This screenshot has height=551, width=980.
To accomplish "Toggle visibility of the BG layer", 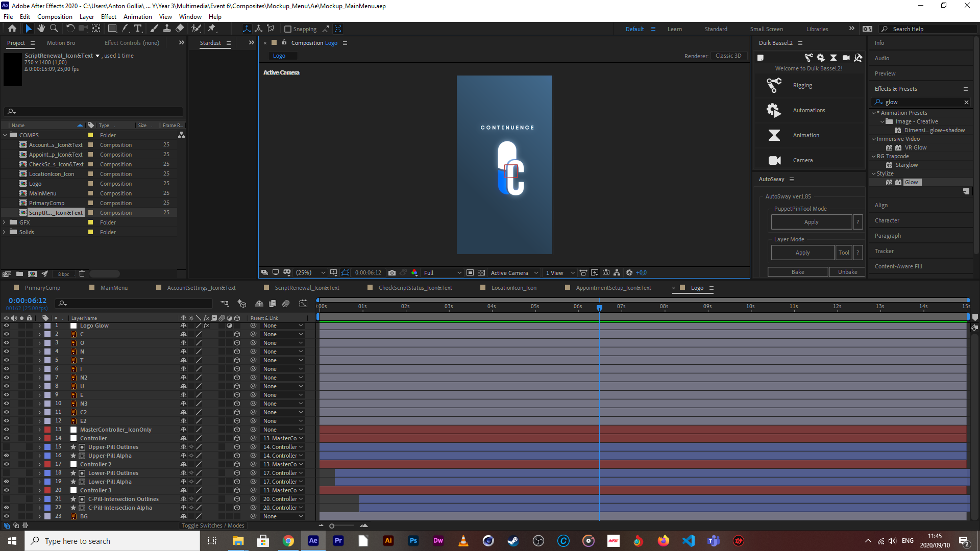I will click(x=7, y=516).
